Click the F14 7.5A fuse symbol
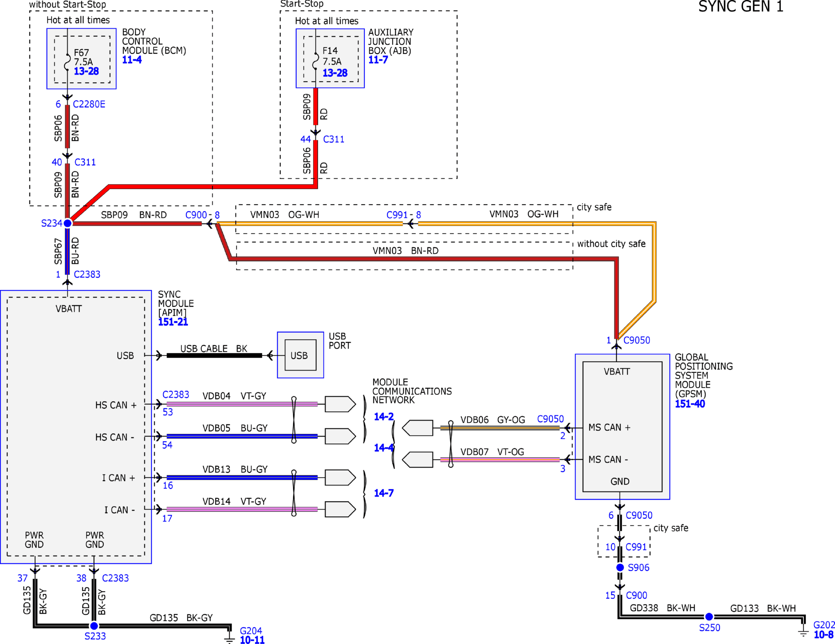835x644 pixels. point(316,61)
